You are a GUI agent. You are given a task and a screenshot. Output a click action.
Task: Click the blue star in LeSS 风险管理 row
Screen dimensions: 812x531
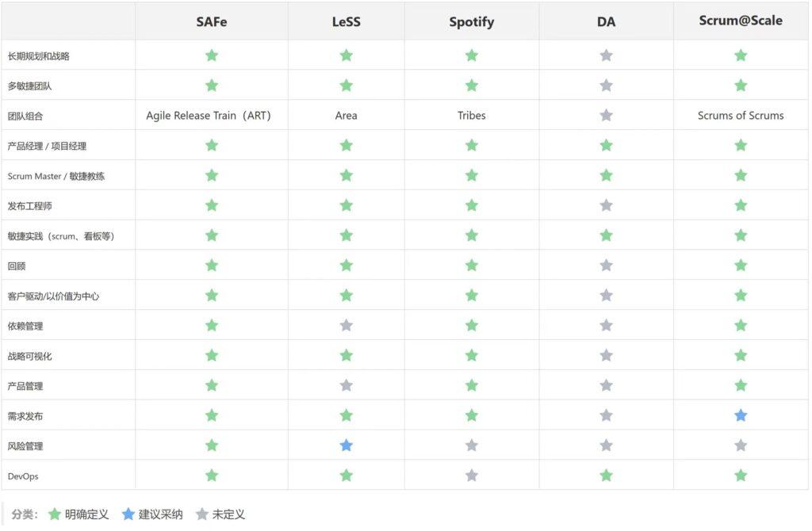tap(346, 445)
